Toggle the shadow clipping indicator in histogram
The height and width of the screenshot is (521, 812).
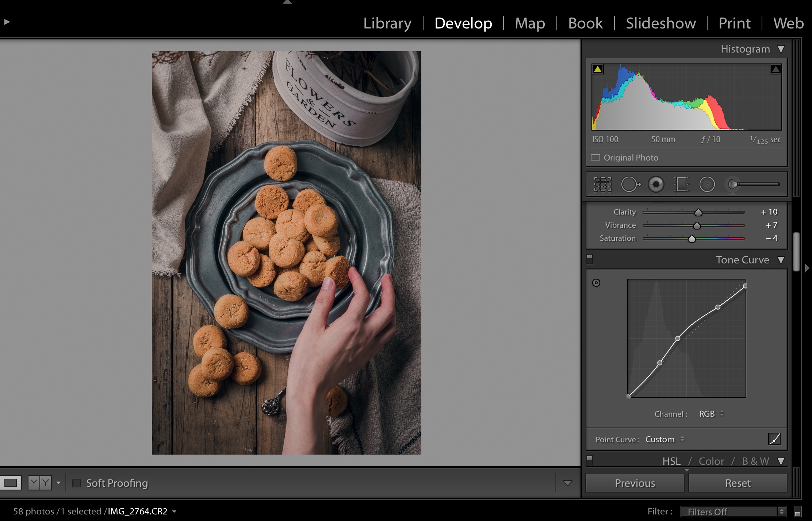click(598, 69)
